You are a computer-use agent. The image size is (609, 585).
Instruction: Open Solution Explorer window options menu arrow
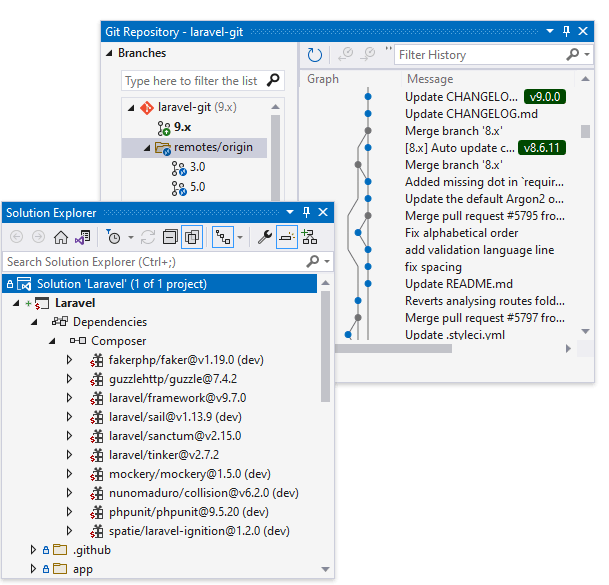click(290, 212)
